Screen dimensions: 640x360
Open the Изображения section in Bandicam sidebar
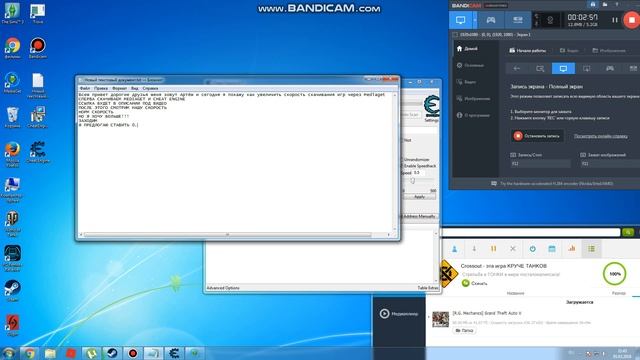coord(473,99)
